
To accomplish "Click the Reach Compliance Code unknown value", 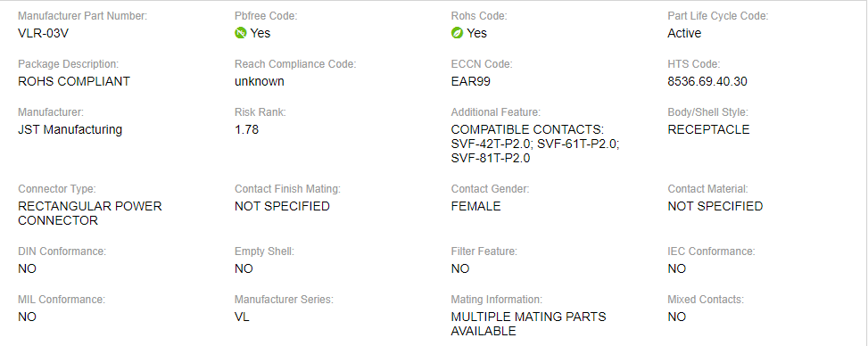I will tap(259, 81).
